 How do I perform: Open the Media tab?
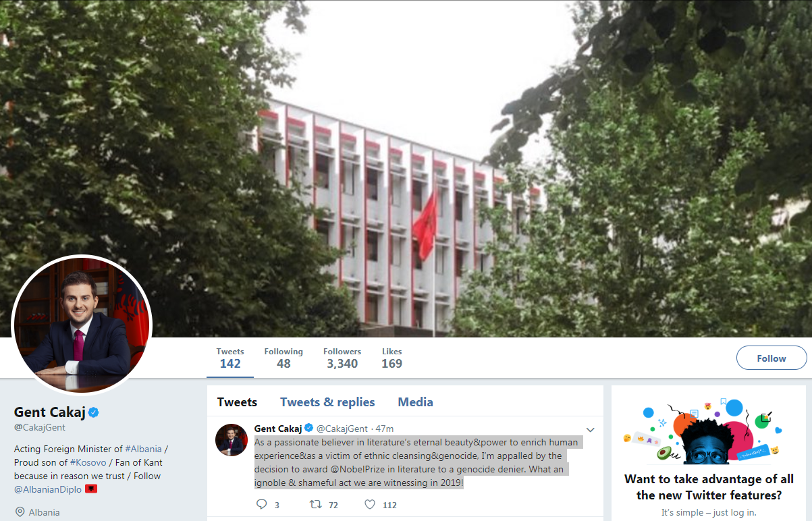click(x=415, y=402)
